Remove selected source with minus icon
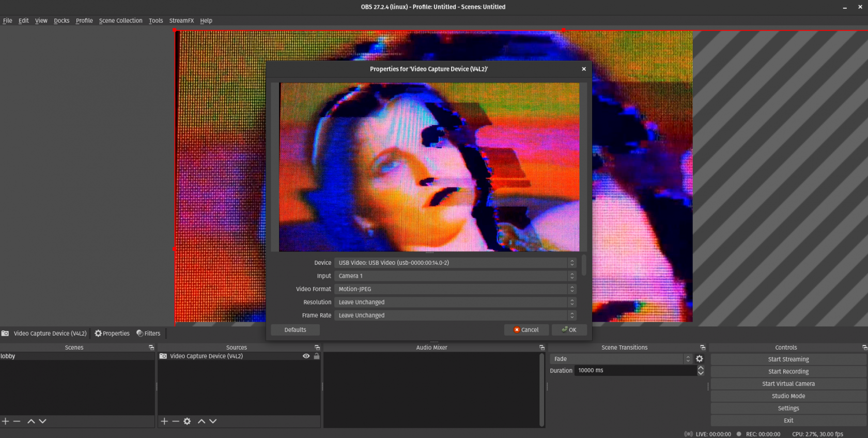The image size is (868, 438). coord(176,421)
